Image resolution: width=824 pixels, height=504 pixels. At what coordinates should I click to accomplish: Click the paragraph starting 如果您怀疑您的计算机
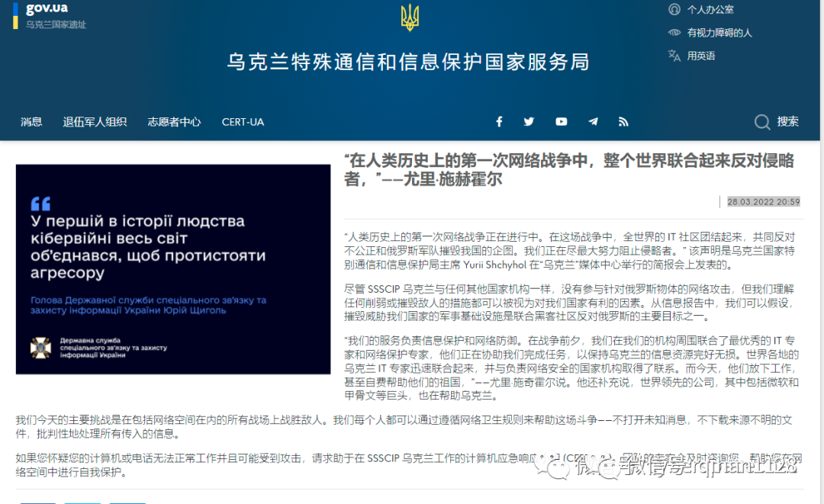[409, 465]
